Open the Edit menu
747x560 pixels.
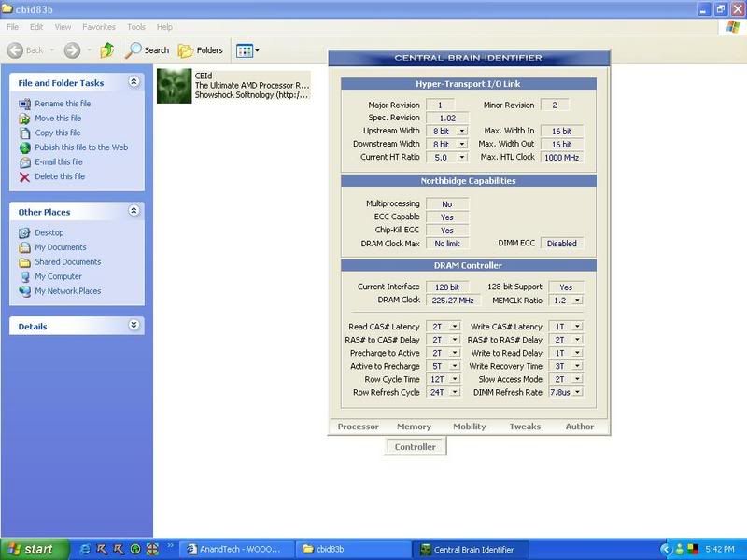[x=36, y=27]
